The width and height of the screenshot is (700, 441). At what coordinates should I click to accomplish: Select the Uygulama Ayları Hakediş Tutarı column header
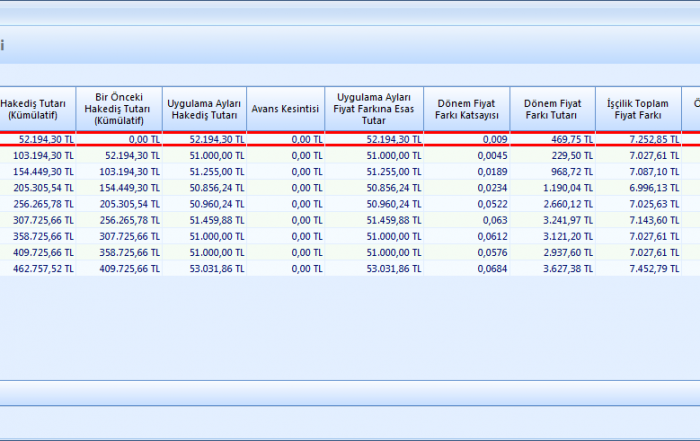tap(204, 110)
